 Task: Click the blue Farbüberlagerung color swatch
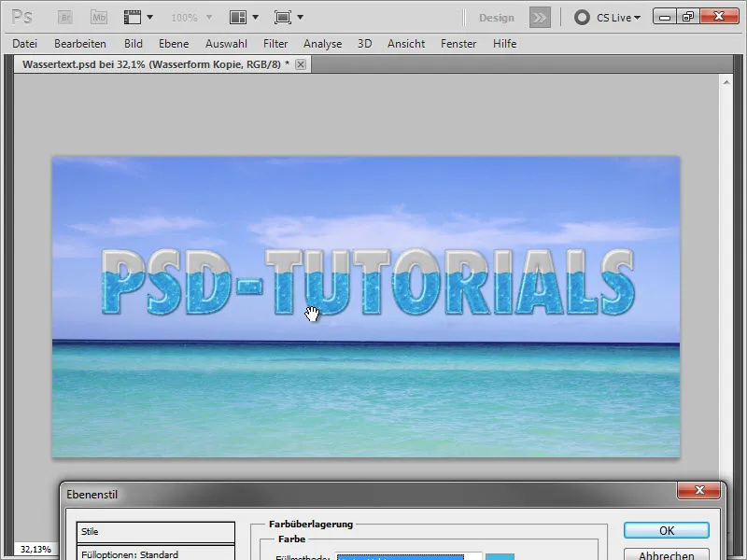click(500, 556)
